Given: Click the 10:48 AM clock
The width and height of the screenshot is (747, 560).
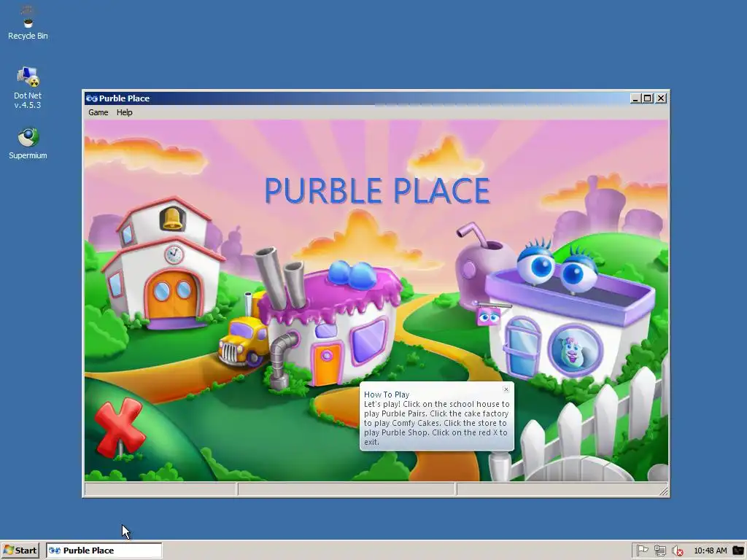Looking at the screenshot, I should [x=711, y=551].
